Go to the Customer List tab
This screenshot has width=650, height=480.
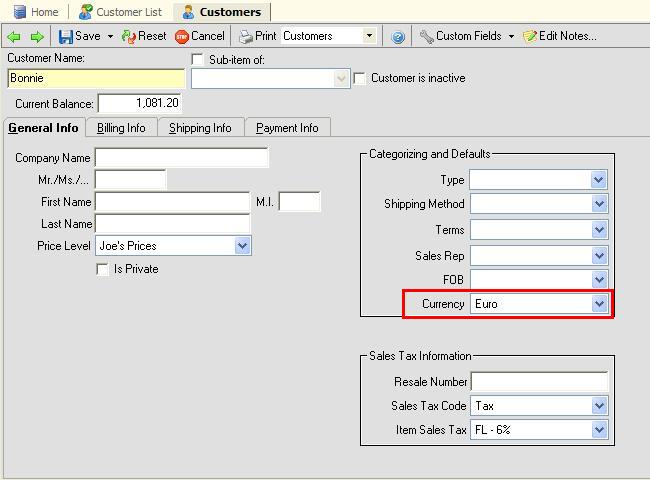[119, 12]
